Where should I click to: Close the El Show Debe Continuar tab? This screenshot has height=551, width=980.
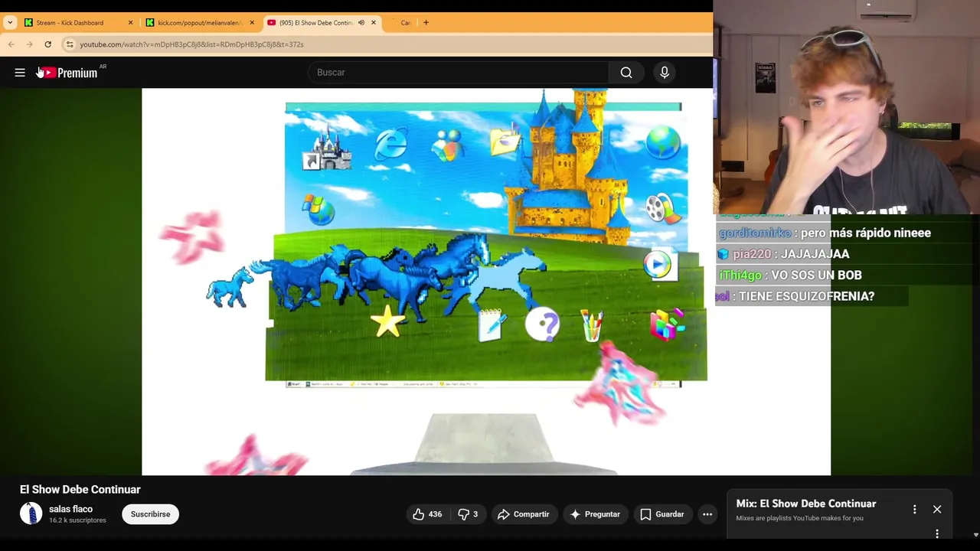[x=374, y=23]
